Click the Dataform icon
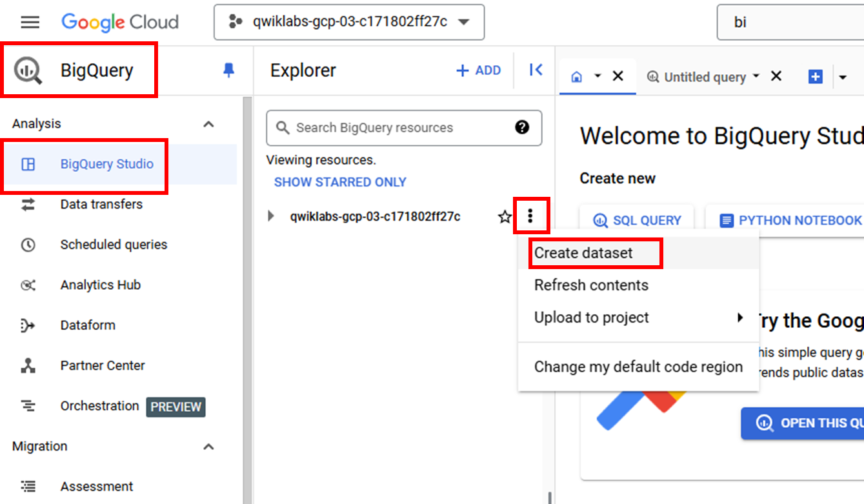864x504 pixels. tap(28, 325)
